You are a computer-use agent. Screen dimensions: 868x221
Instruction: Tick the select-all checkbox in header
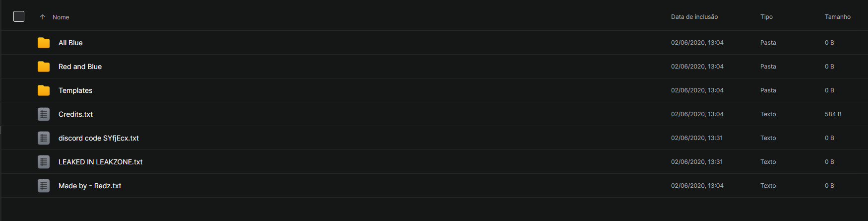click(x=19, y=16)
